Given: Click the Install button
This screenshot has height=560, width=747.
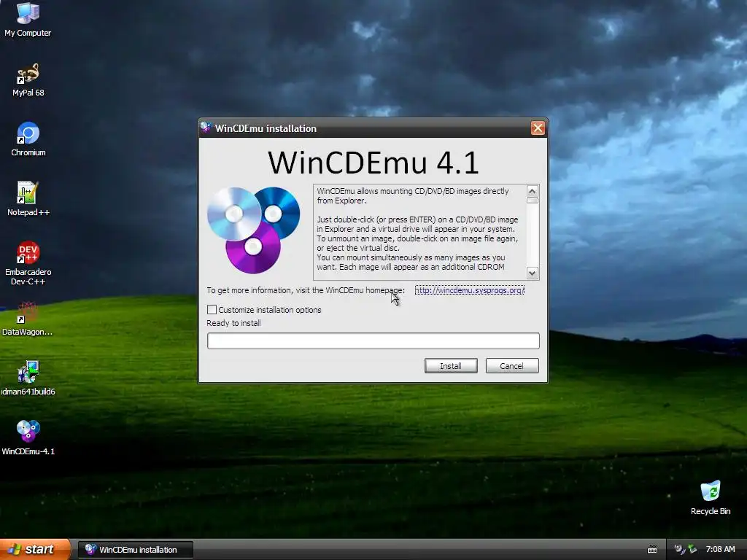Looking at the screenshot, I should point(451,366).
